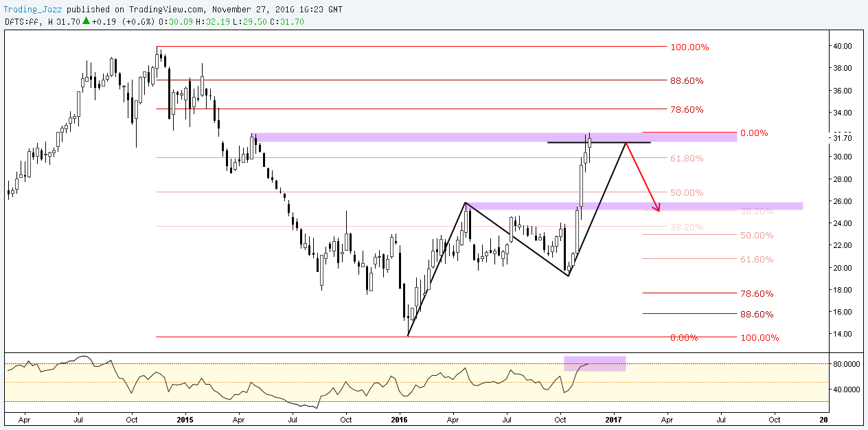Select the 61.80% label near the 30.00 level
The width and height of the screenshot is (868, 430).
point(687,158)
